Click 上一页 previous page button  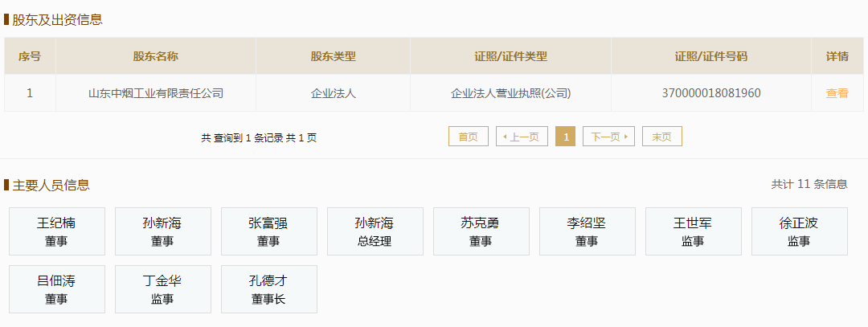coord(522,137)
